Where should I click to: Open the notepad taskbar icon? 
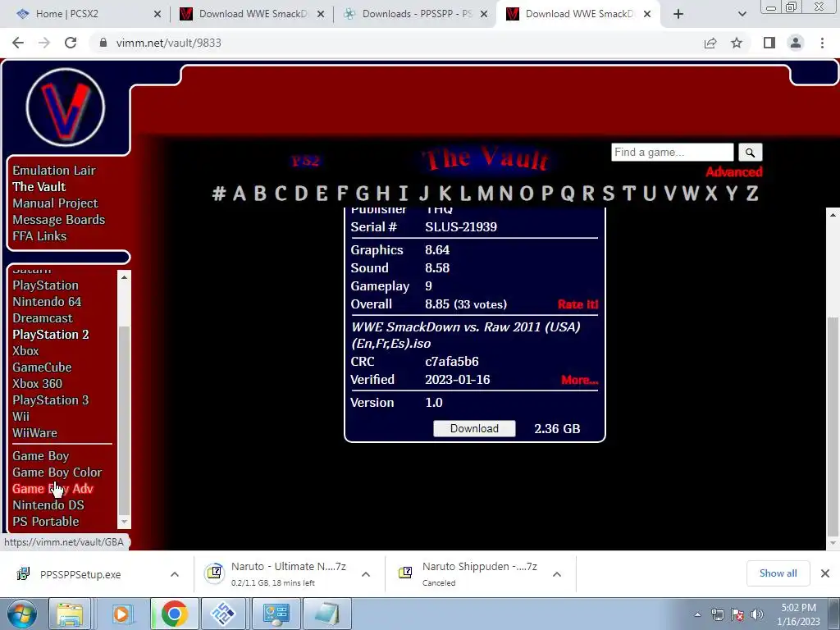click(327, 614)
